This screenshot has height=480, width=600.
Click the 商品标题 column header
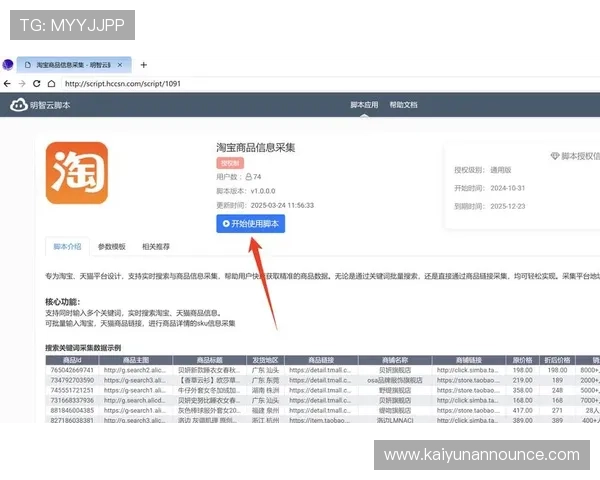tap(209, 360)
